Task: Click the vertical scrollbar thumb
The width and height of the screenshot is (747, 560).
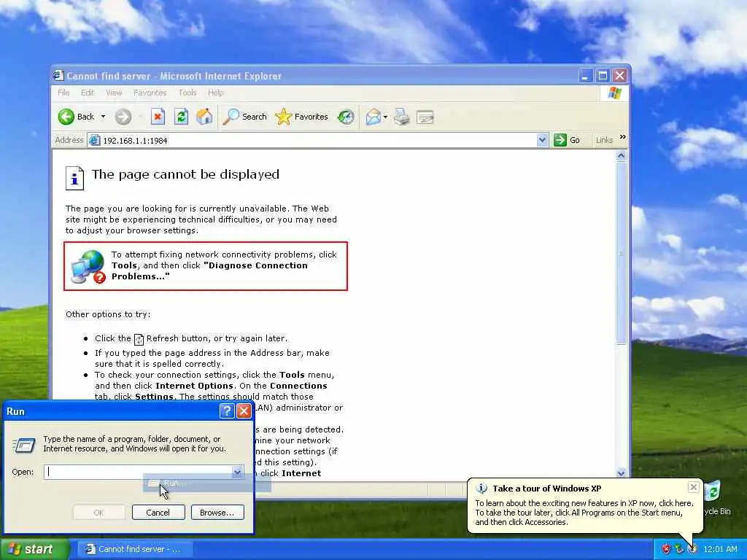Action: pyautogui.click(x=621, y=253)
